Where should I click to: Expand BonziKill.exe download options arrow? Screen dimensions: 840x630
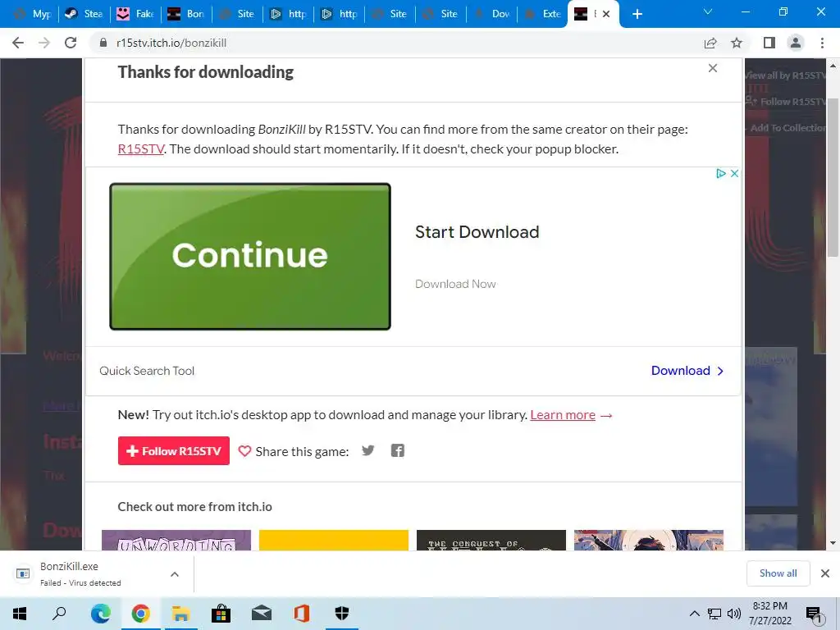[174, 574]
